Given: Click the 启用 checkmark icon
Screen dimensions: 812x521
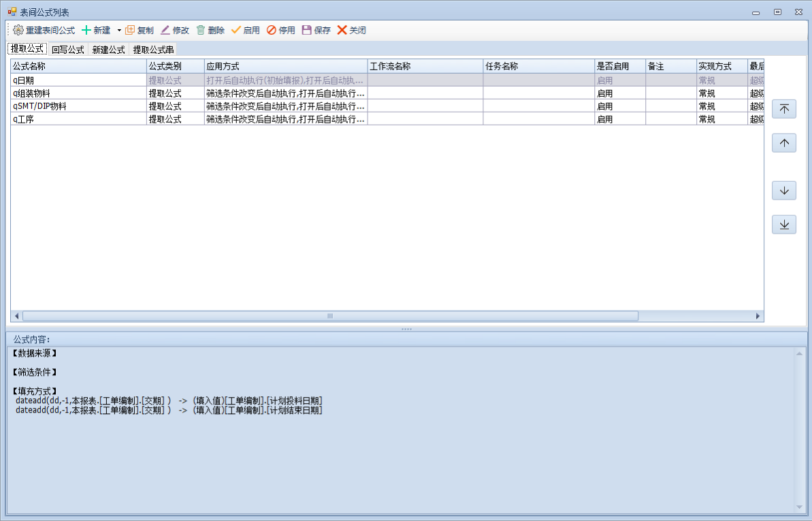Looking at the screenshot, I should click(236, 31).
